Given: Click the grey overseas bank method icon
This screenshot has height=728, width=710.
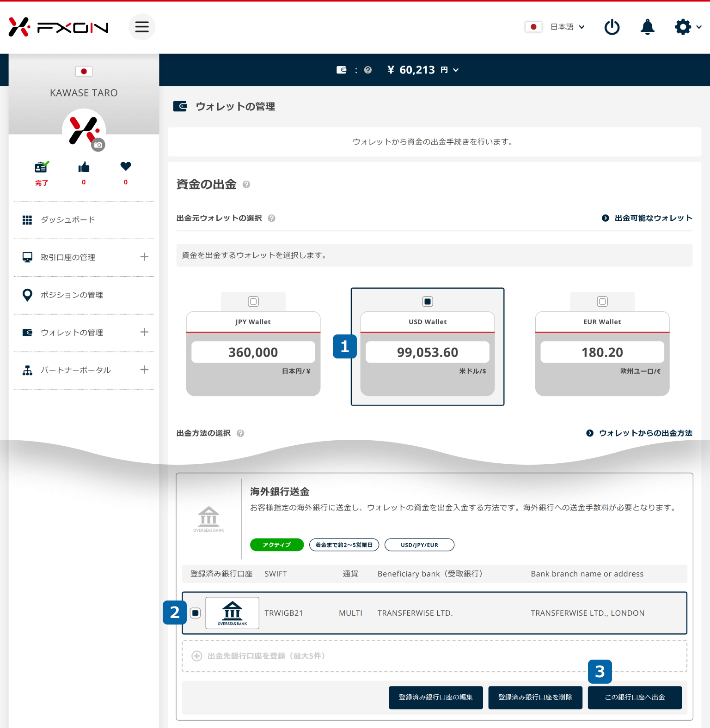Looking at the screenshot, I should (208, 519).
